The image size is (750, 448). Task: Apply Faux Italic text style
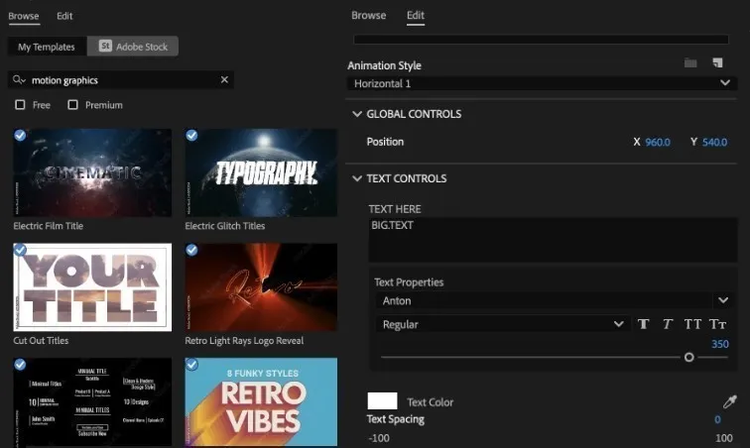668,324
